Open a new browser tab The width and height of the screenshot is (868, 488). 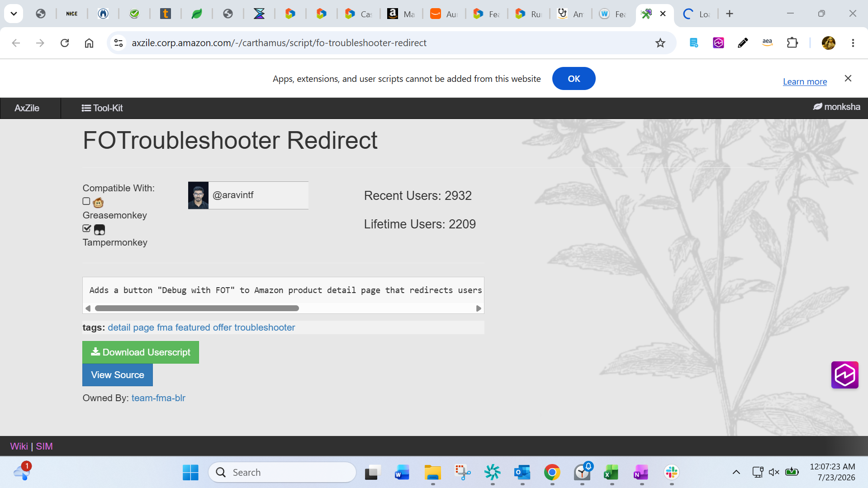730,14
